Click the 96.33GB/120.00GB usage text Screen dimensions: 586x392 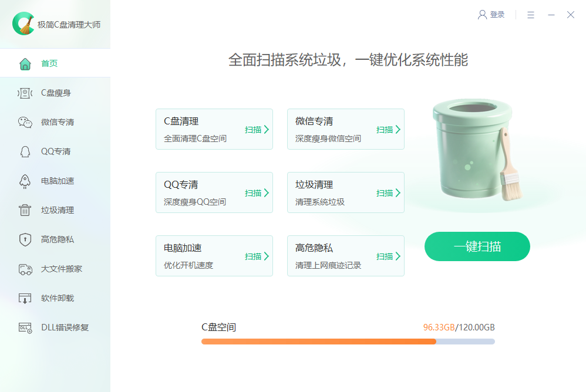[x=459, y=327]
